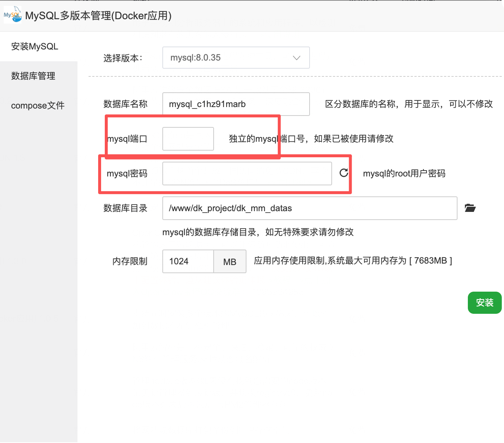
Task: Click the system max memory 7683MB hint
Action: (x=353, y=261)
